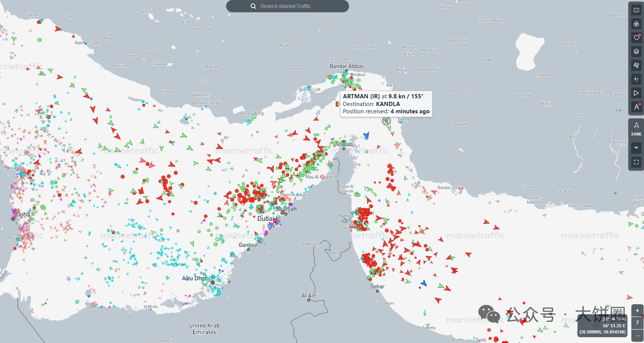Enter fullscreen map mode
The height and width of the screenshot is (343, 644).
[x=636, y=162]
